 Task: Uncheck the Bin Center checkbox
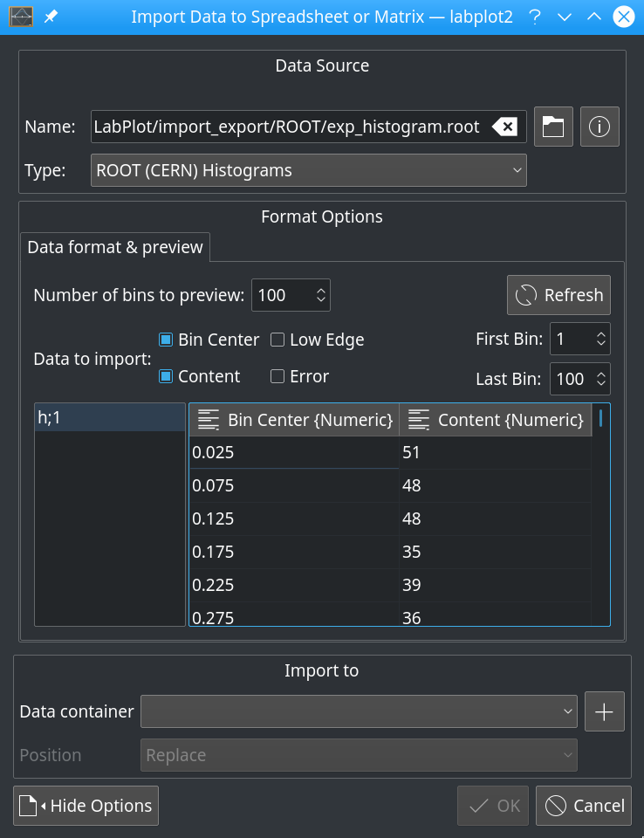(166, 340)
